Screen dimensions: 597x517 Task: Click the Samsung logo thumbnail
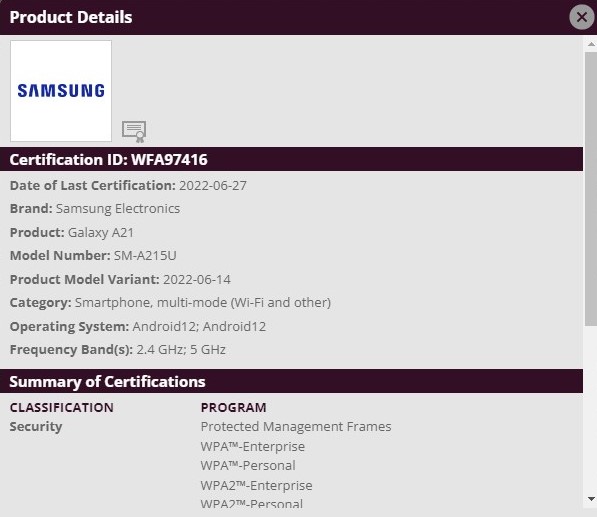(x=61, y=91)
